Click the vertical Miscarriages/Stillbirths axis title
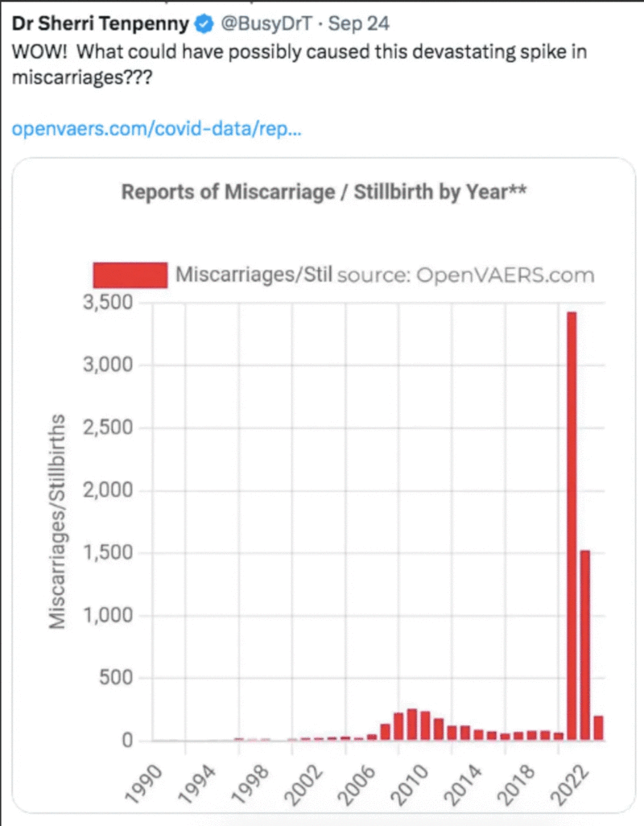 pyautogui.click(x=57, y=522)
